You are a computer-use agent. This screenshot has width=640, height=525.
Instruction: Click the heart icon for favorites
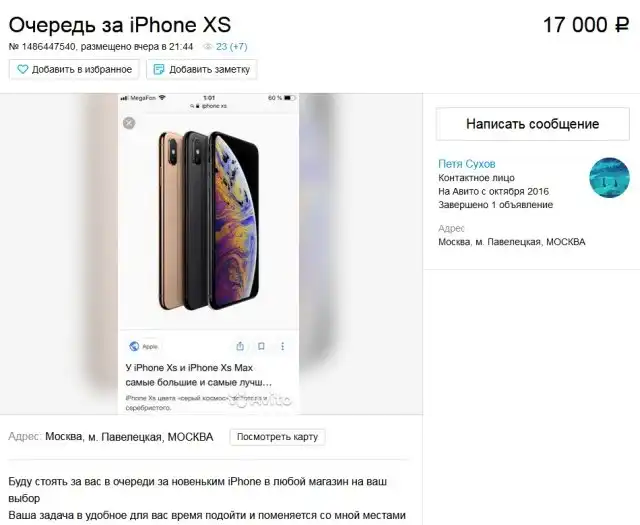(23, 69)
